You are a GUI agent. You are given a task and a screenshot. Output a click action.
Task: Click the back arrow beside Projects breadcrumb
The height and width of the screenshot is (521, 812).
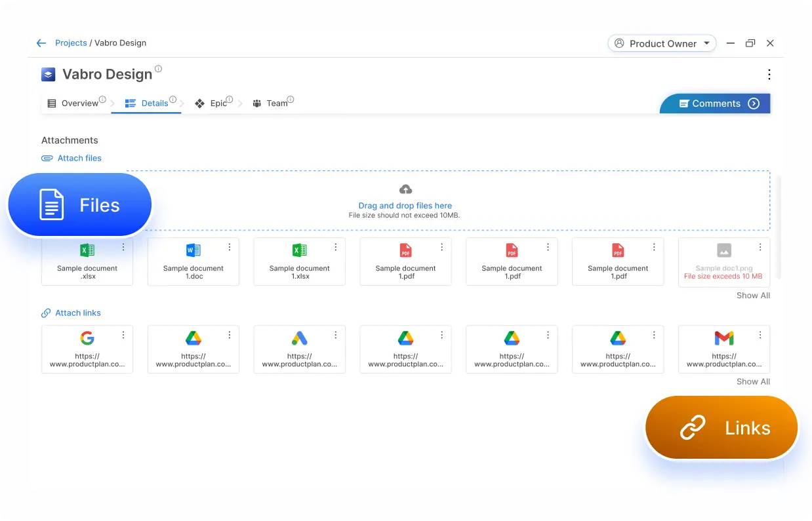click(x=41, y=43)
